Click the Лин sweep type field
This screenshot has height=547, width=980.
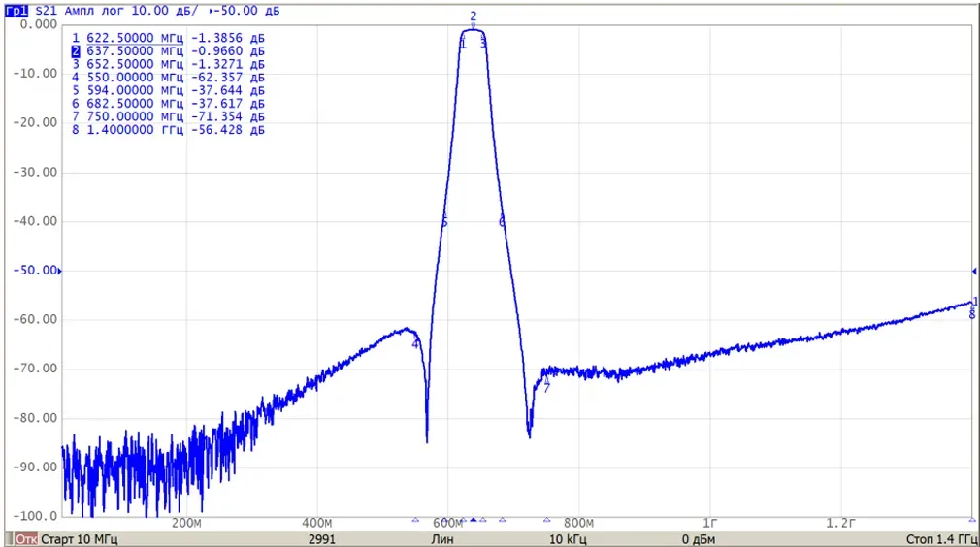[441, 539]
